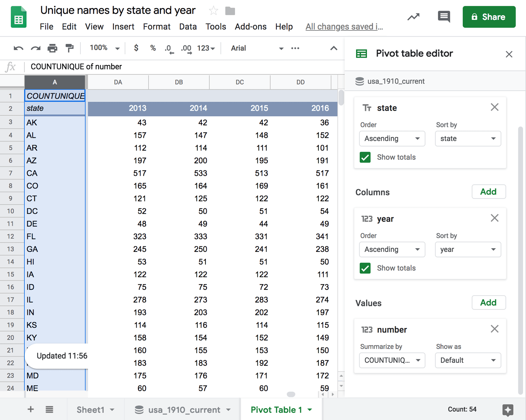This screenshot has height=420, width=526.
Task: Switch to the Sheet1 tab
Action: point(91,409)
